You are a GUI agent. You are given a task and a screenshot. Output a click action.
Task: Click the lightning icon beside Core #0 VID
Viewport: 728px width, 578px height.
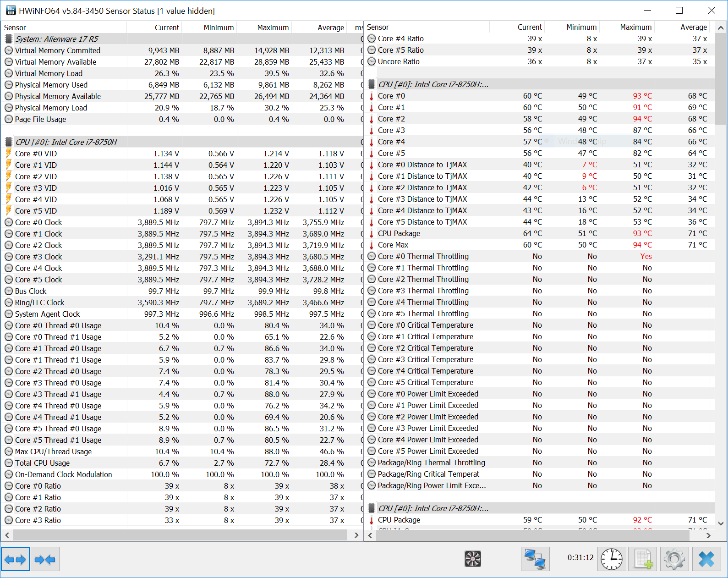coord(8,153)
